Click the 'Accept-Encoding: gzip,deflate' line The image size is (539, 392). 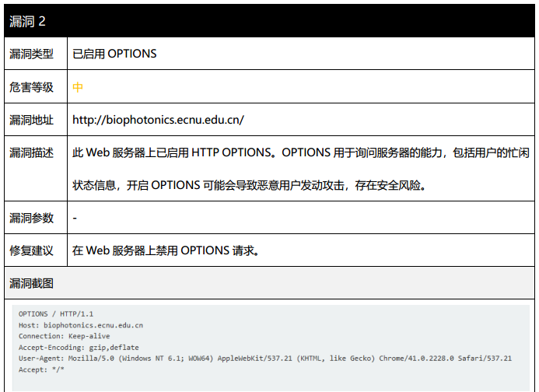[79, 348]
